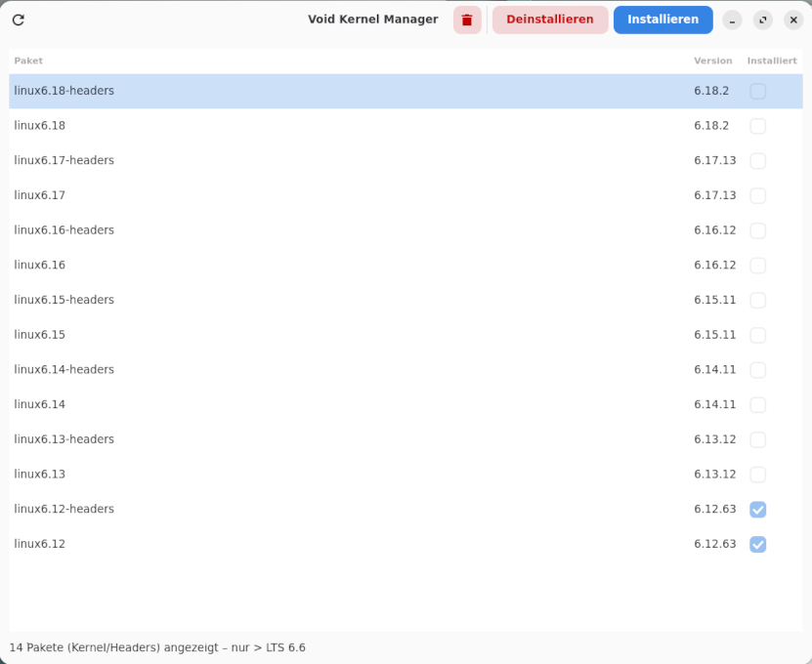Image resolution: width=812 pixels, height=664 pixels.
Task: Uncheck the linux6.12 checkbox
Action: click(757, 544)
